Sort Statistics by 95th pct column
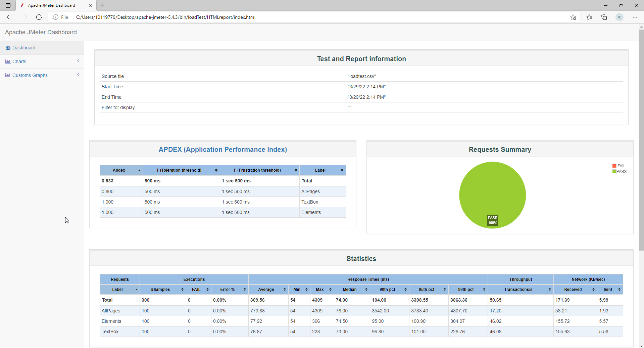The height and width of the screenshot is (348, 644). point(429,290)
